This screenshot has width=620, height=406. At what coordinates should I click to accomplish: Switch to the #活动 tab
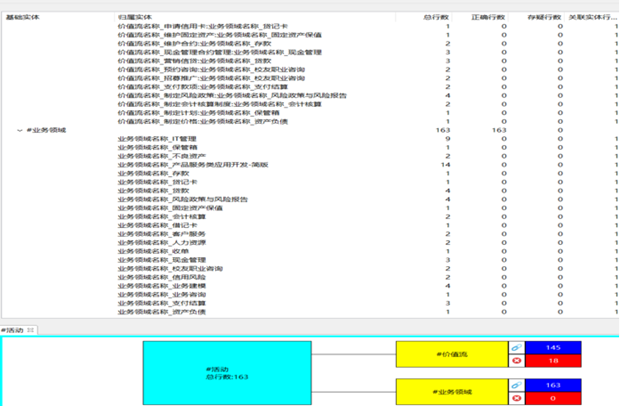point(13,329)
